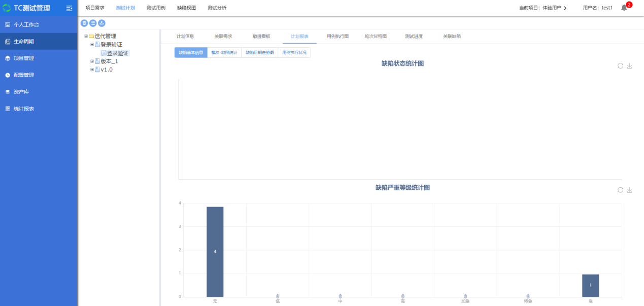The image size is (644, 306).
Task: Open 项目管理 in the sidebar
Action: tap(39, 58)
